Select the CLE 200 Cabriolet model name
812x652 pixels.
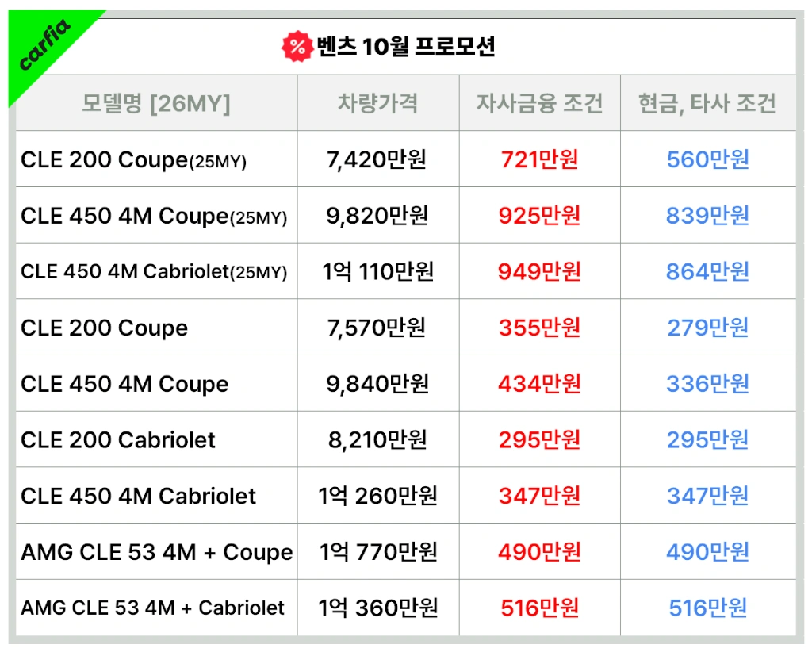[118, 440]
